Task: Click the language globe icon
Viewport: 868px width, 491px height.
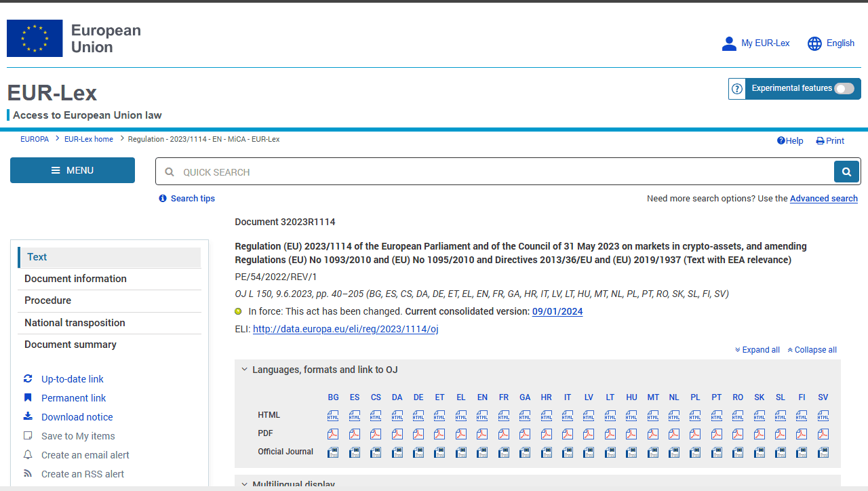Action: [814, 43]
